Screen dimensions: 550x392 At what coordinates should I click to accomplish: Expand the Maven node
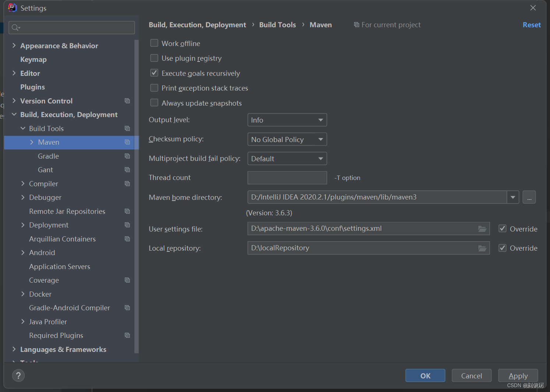[x=32, y=142]
